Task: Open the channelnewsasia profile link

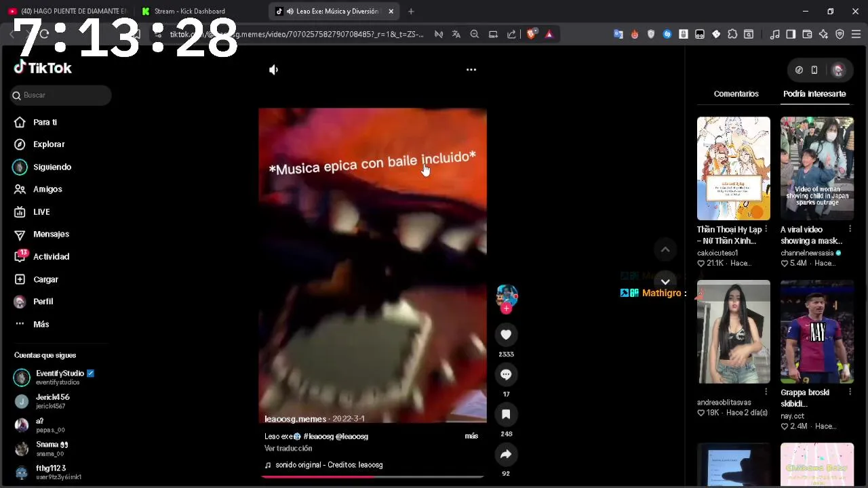Action: pyautogui.click(x=807, y=253)
